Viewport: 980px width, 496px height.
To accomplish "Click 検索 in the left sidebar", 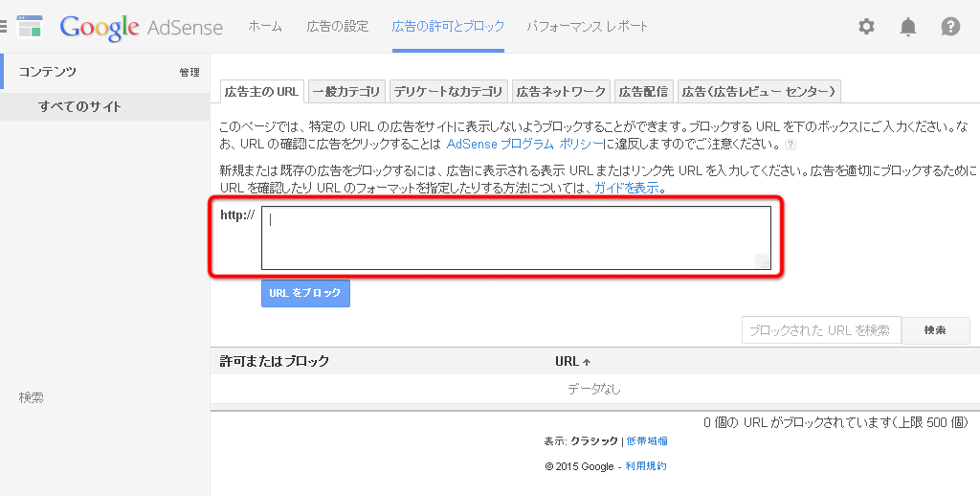I will tap(32, 397).
